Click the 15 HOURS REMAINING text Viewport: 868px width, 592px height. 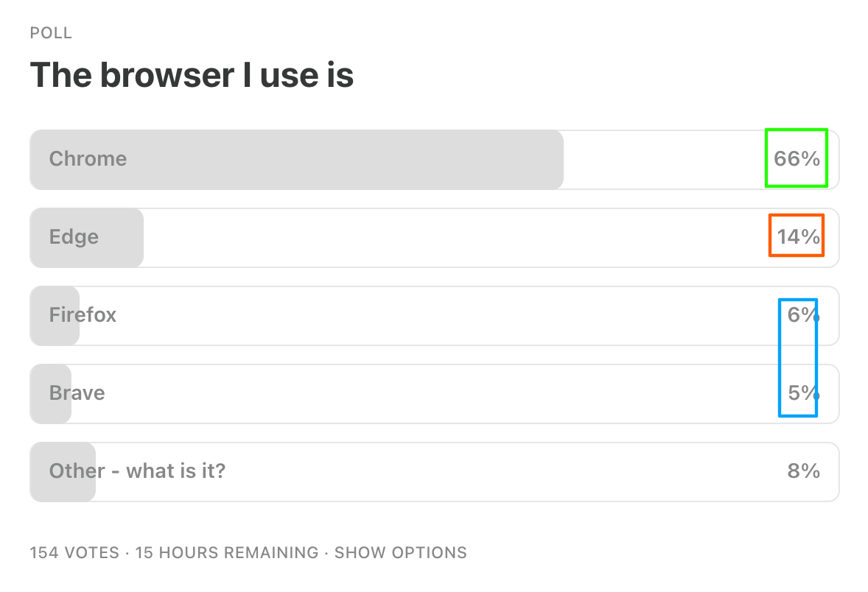click(227, 552)
